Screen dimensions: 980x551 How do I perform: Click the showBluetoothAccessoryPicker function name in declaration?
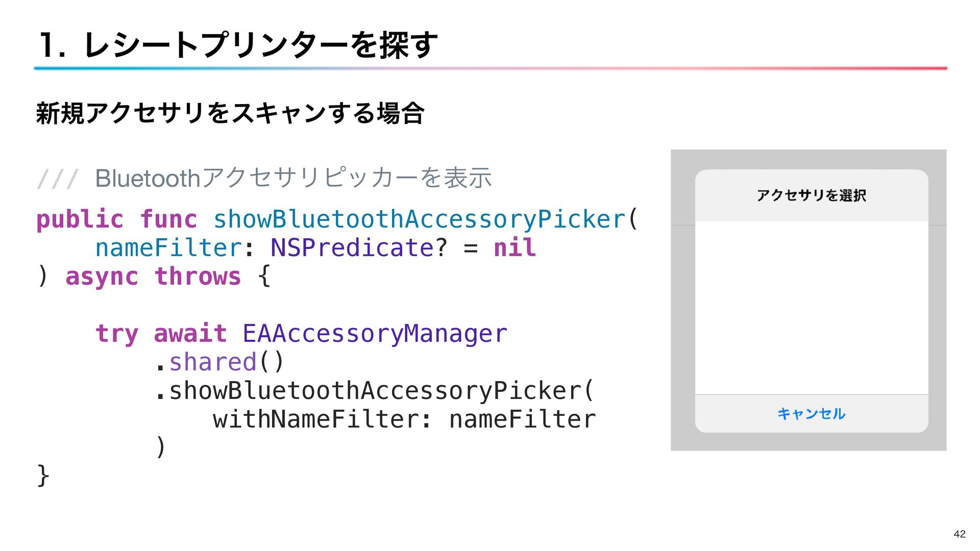coord(419,219)
